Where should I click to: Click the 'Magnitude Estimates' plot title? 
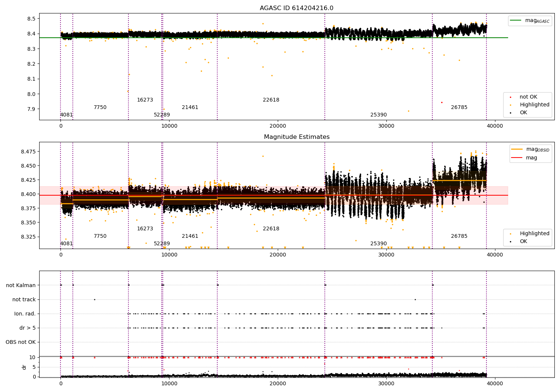[297, 137]
